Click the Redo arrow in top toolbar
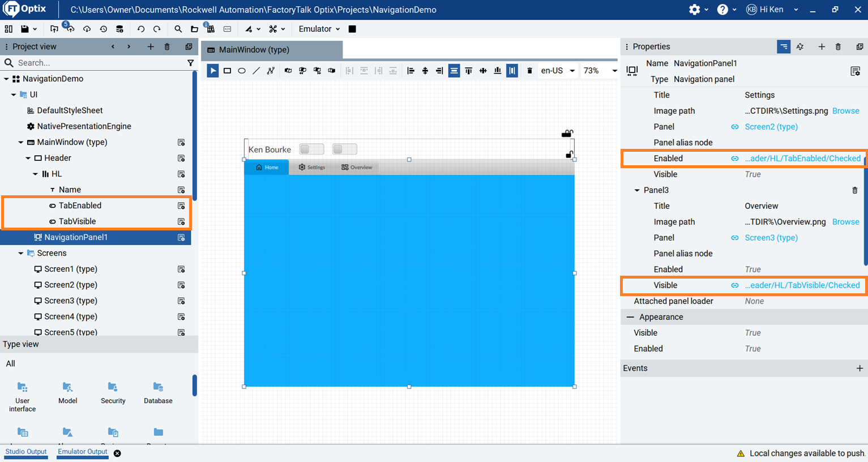This screenshot has height=462, width=868. [x=157, y=29]
